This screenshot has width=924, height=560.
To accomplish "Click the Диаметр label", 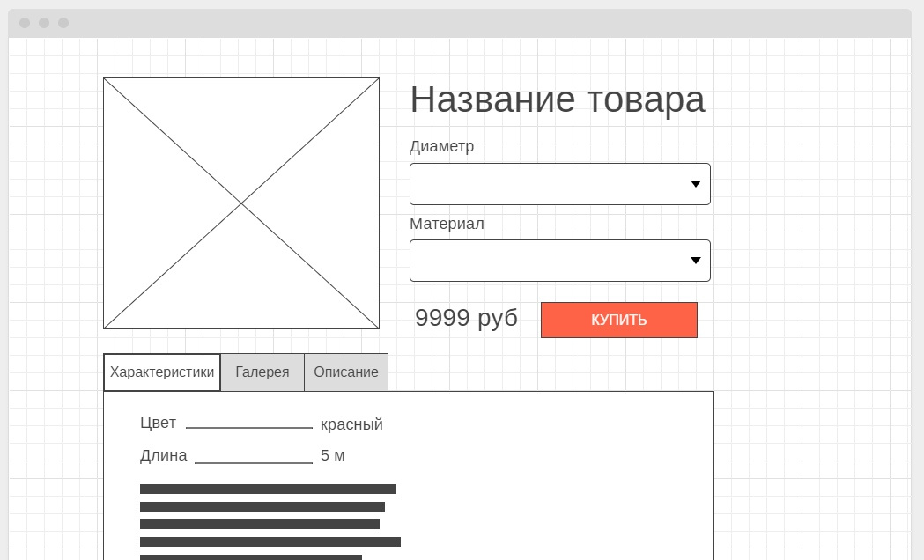I will tap(441, 146).
